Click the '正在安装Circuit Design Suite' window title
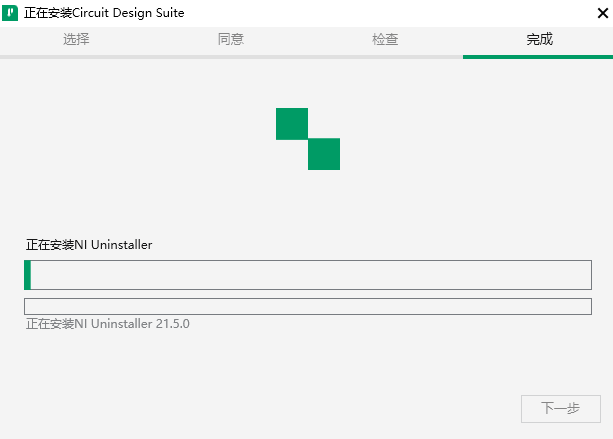This screenshot has height=439, width=613. coord(104,13)
